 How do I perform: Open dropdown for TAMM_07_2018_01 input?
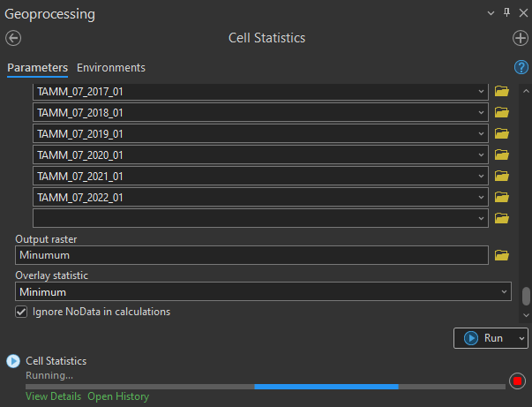pos(480,112)
